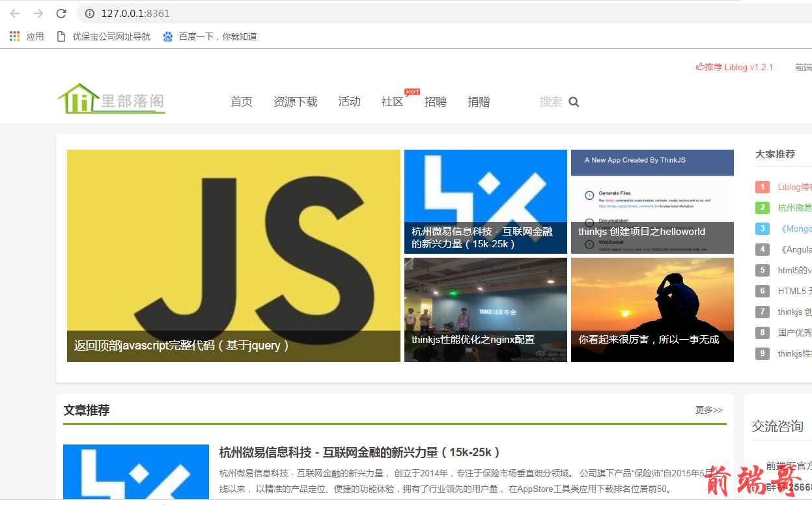Image resolution: width=812 pixels, height=505 pixels.
Task: Open article title 杭州微易信息科技 (15k-25k)
Action: coord(359,452)
